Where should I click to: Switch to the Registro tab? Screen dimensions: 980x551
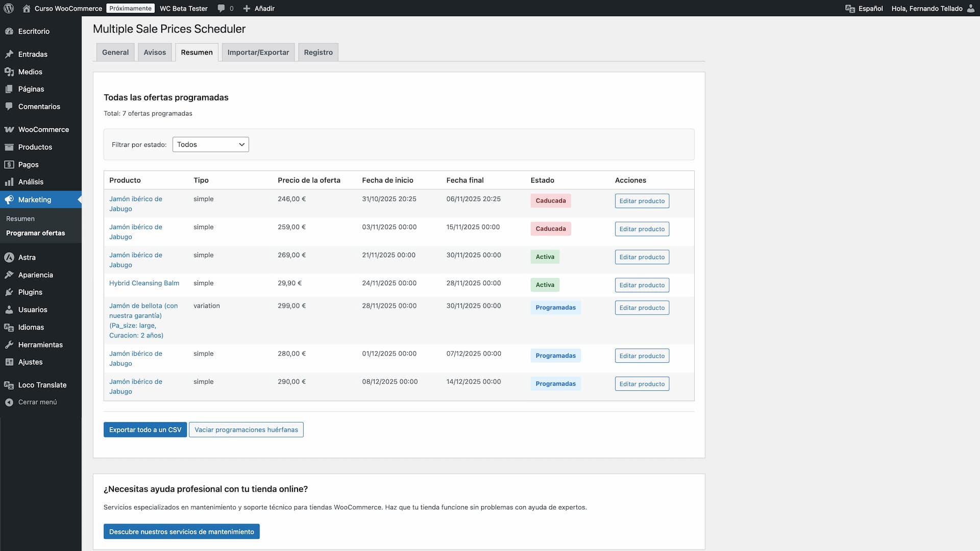click(x=318, y=52)
